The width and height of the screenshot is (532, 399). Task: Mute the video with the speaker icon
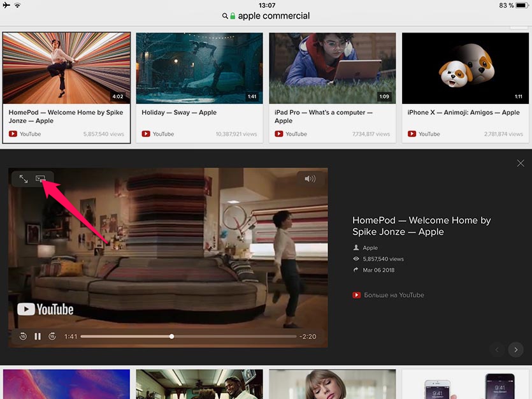tap(310, 178)
